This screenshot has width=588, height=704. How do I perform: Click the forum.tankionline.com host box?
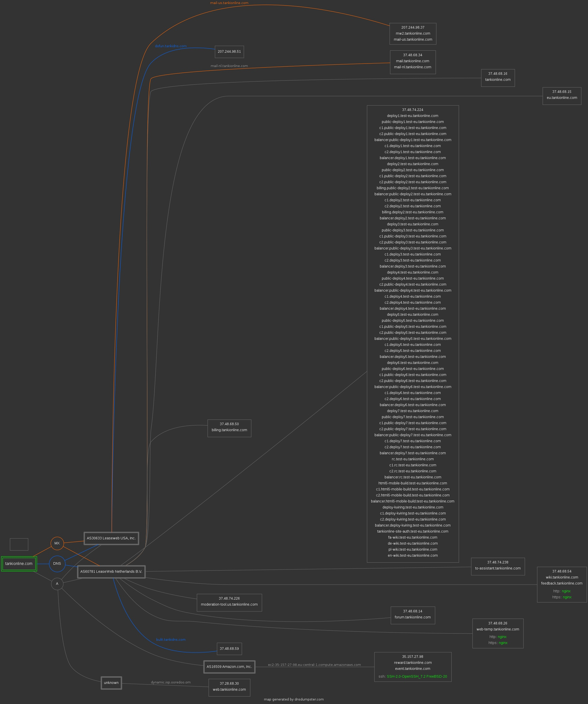click(x=413, y=615)
